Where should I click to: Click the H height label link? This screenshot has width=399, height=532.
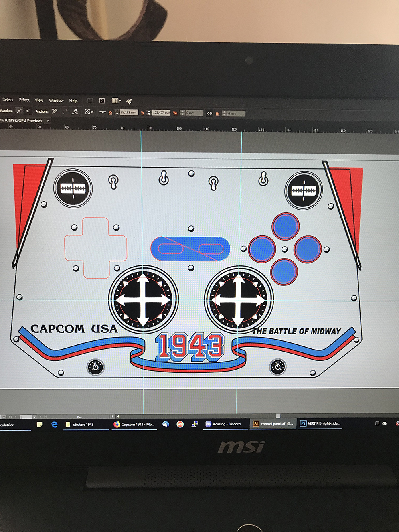point(217,113)
